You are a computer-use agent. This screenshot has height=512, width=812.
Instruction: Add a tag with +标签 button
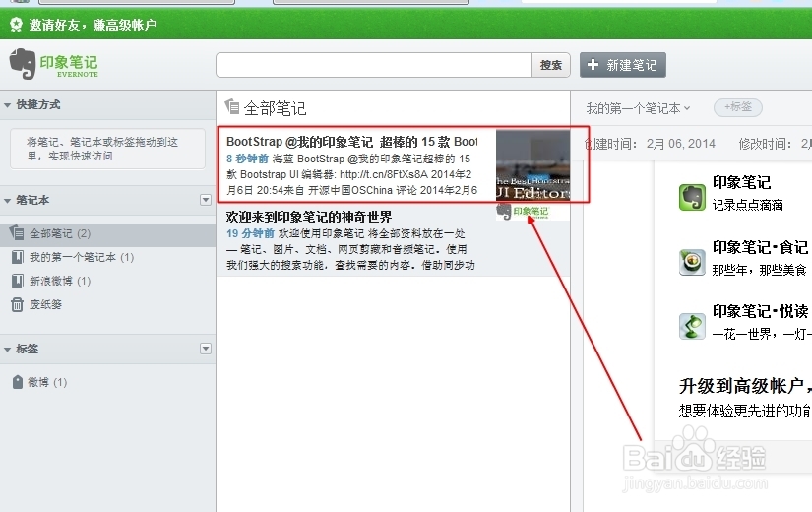tap(738, 107)
